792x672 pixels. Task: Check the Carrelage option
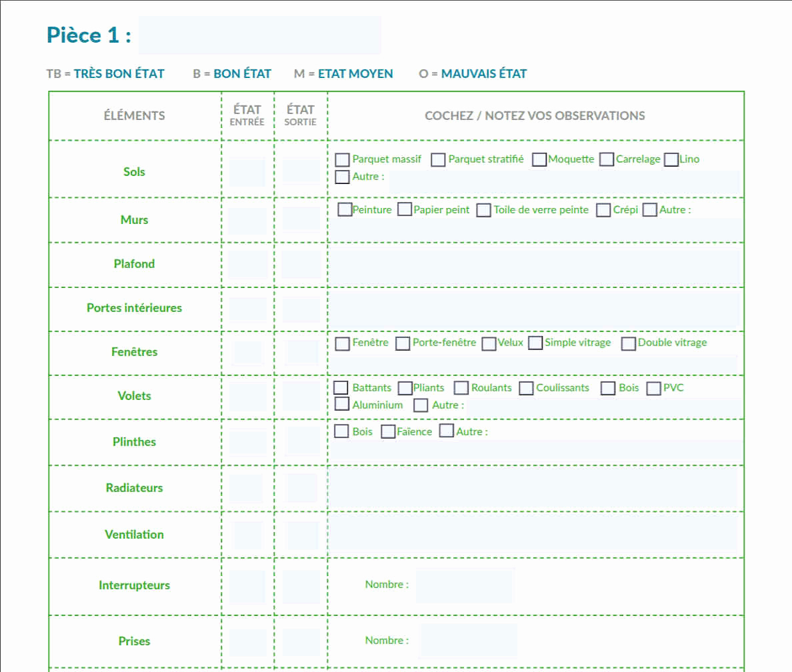click(x=607, y=160)
